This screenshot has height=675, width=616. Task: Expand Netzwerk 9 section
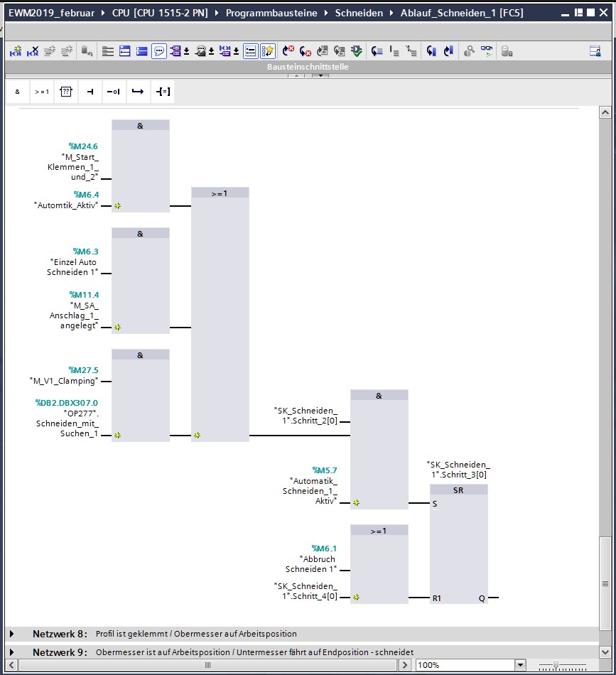(x=12, y=652)
